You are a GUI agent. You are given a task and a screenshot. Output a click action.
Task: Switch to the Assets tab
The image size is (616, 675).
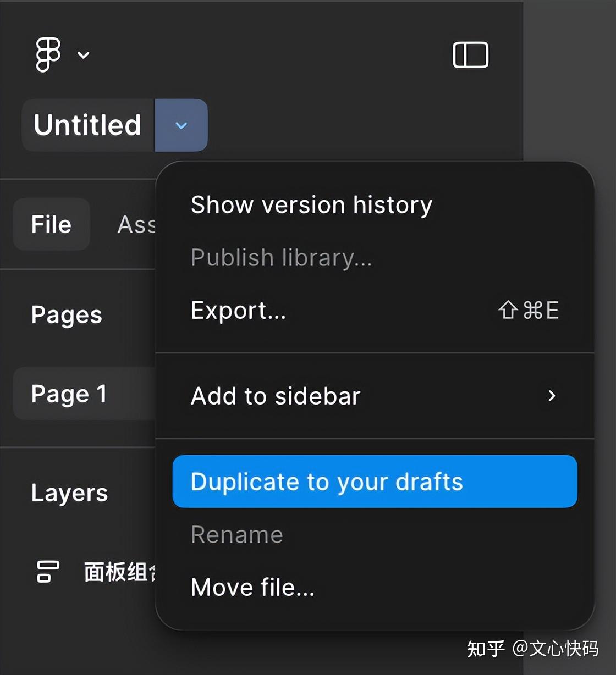click(136, 224)
